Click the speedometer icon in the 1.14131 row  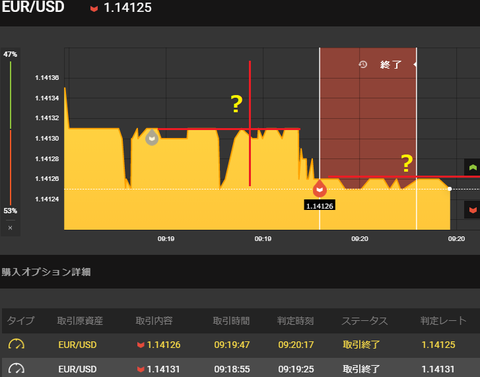[16, 369]
